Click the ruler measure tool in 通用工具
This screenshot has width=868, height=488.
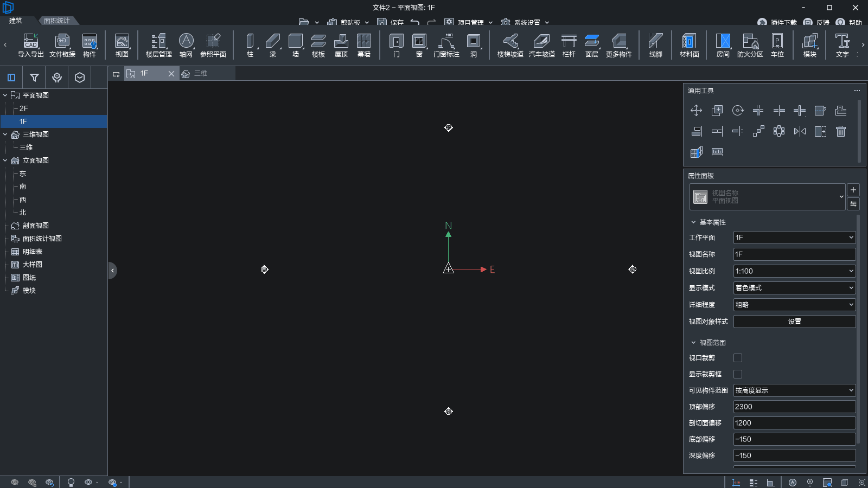[717, 152]
